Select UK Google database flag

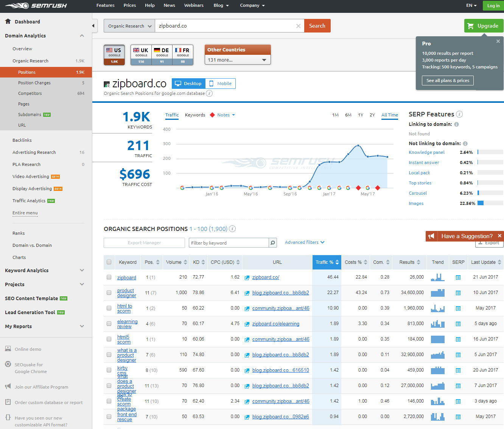point(141,55)
